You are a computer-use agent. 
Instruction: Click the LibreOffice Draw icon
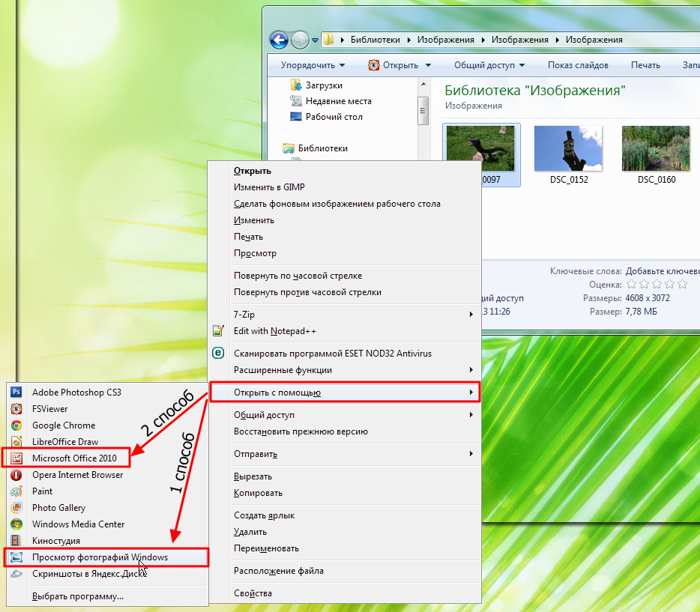coord(16,442)
